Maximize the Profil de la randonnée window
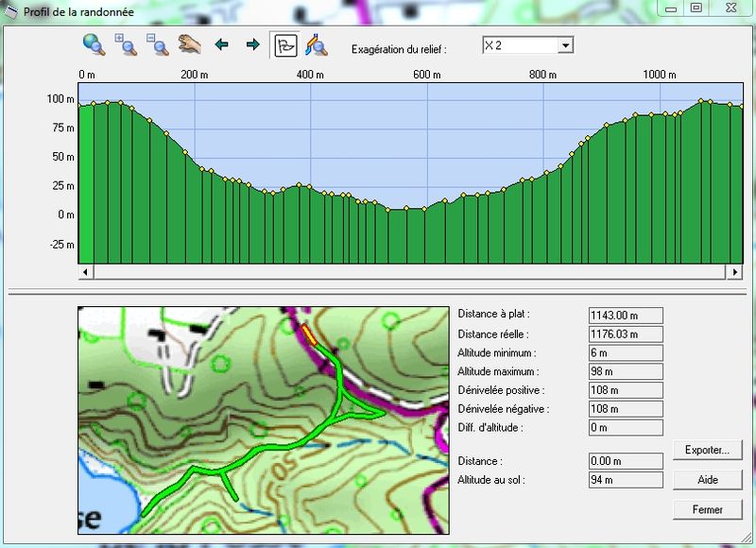The width and height of the screenshot is (756, 548). (696, 8)
